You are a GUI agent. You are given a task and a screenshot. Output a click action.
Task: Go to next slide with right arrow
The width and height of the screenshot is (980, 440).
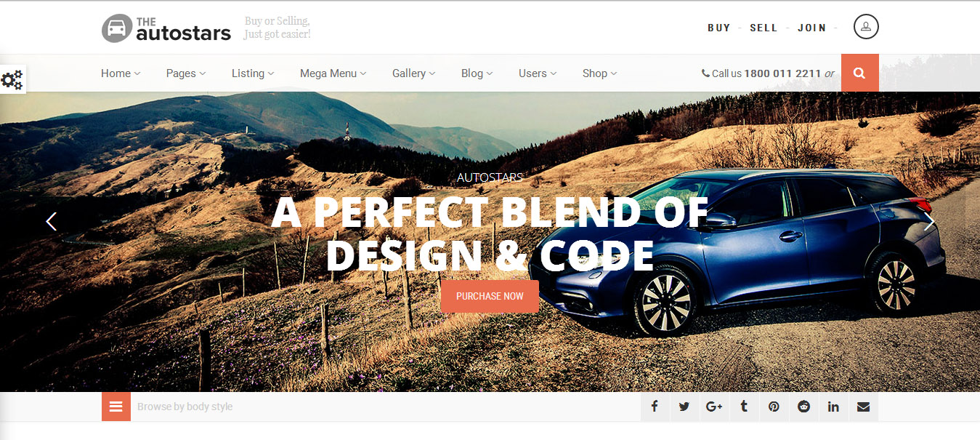[x=929, y=222]
